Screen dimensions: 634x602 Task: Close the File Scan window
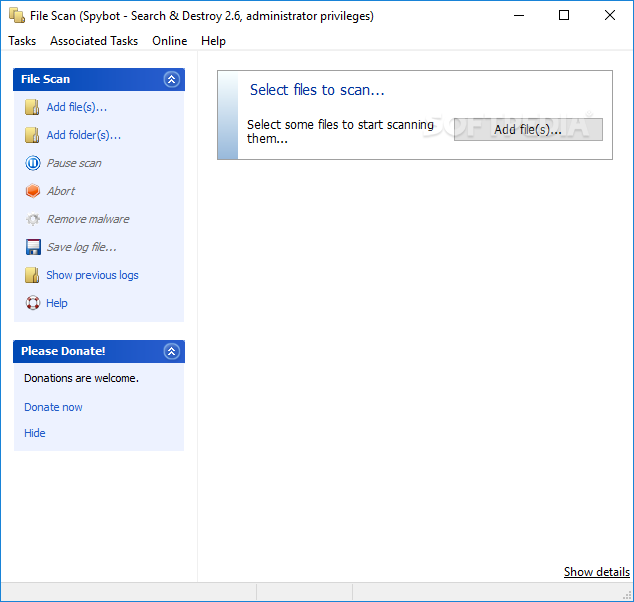[x=610, y=15]
